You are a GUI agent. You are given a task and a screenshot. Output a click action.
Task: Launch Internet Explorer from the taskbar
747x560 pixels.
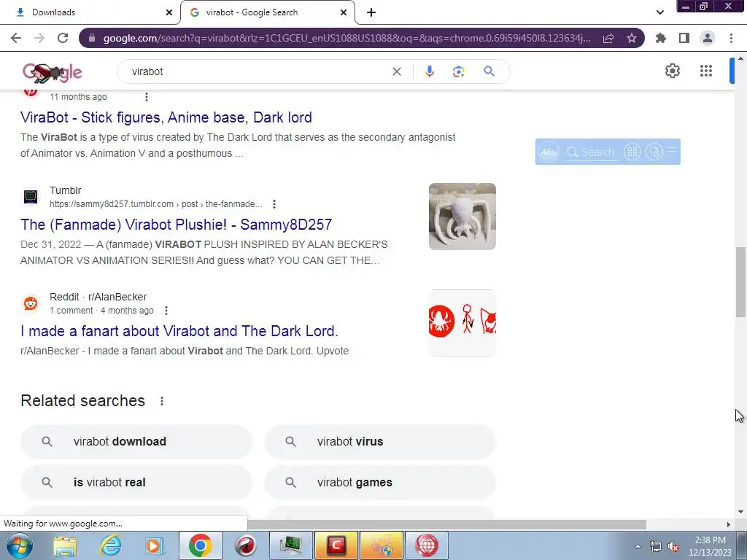pyautogui.click(x=110, y=545)
